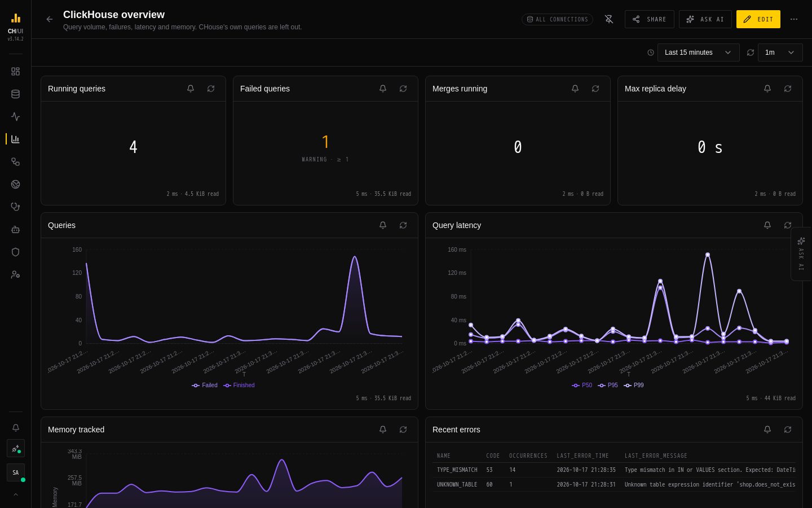Click the manual refresh icon beside 1m
This screenshot has width=812, height=508.
(750, 52)
